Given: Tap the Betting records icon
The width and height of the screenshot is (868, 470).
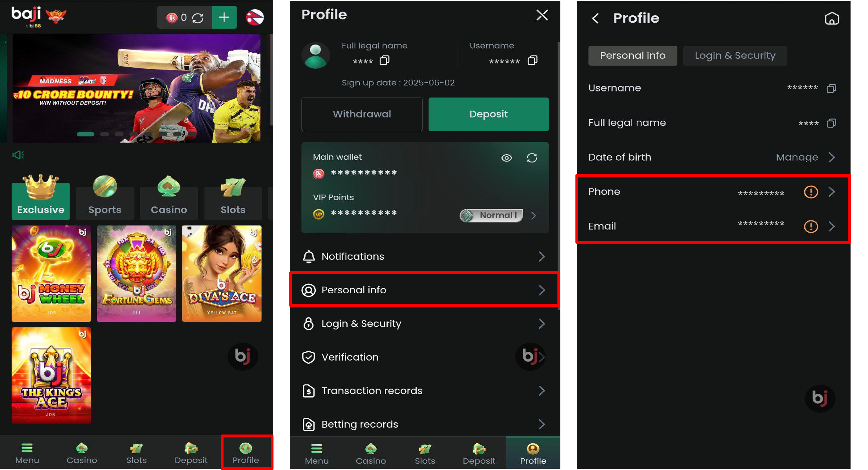Looking at the screenshot, I should coord(309,424).
